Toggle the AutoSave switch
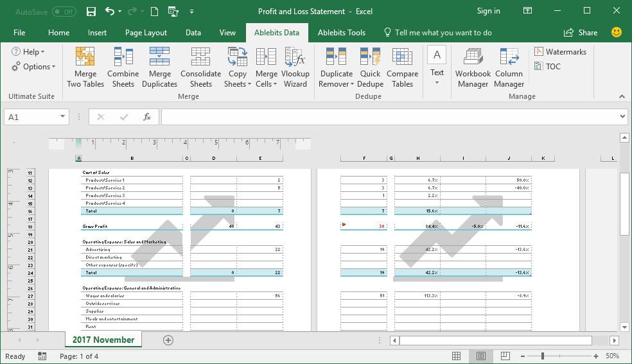 point(64,11)
